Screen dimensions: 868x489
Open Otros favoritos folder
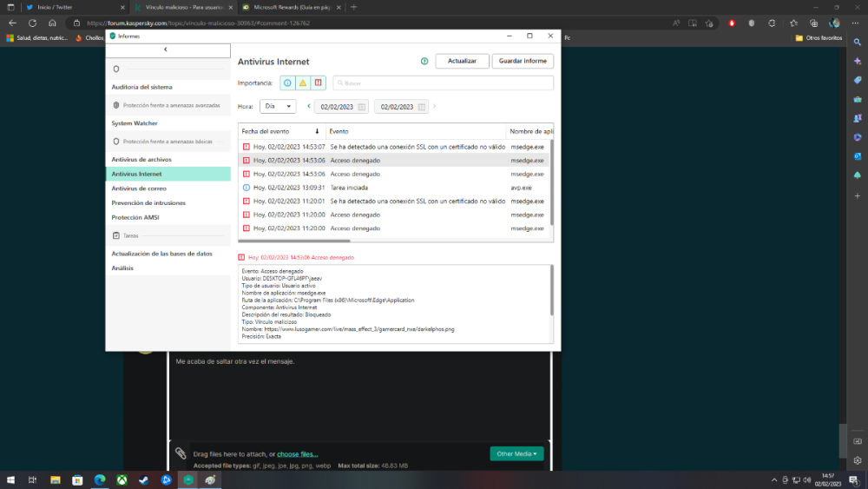click(x=819, y=38)
